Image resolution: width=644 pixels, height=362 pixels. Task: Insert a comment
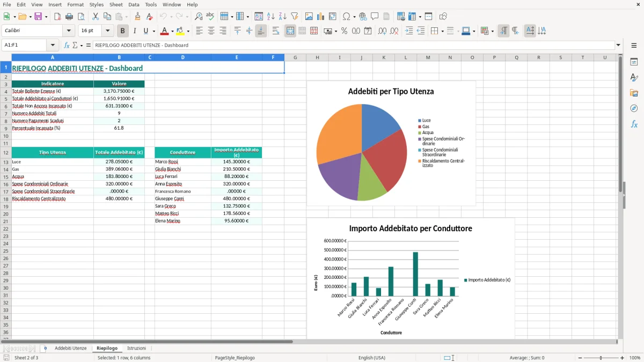tap(375, 17)
